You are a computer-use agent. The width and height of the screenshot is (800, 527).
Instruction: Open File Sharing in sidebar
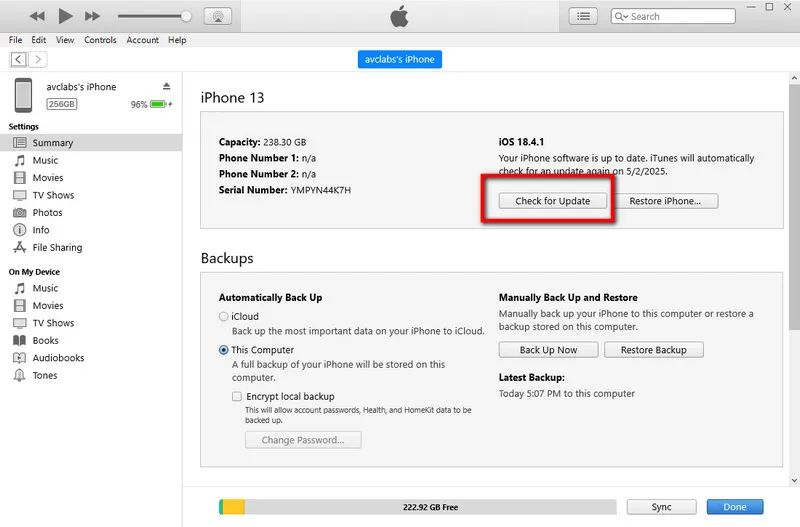click(57, 248)
